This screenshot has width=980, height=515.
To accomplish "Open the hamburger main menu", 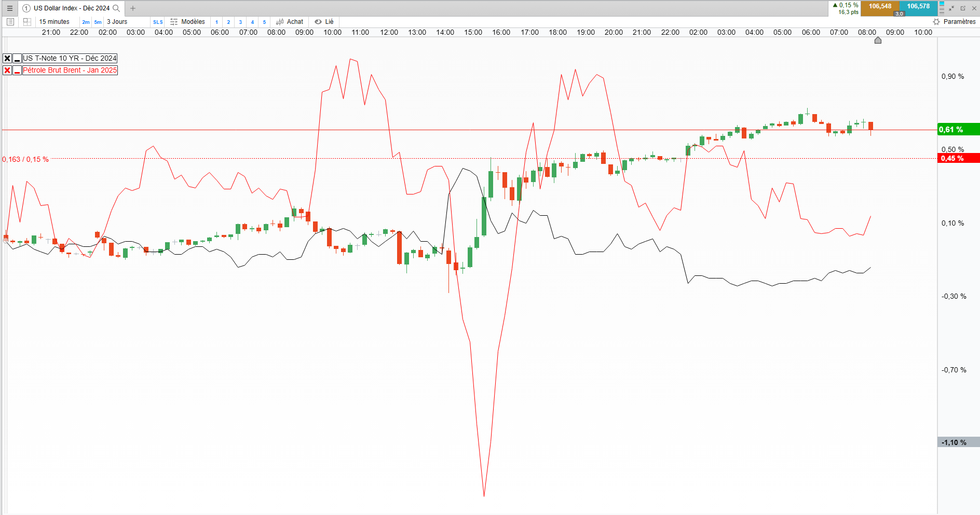I will [x=9, y=8].
